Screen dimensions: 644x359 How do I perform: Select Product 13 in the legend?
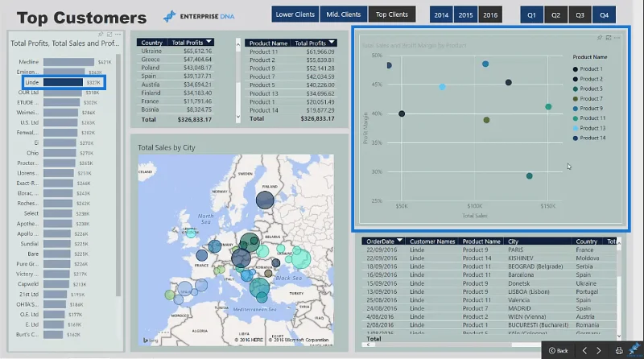(x=589, y=128)
